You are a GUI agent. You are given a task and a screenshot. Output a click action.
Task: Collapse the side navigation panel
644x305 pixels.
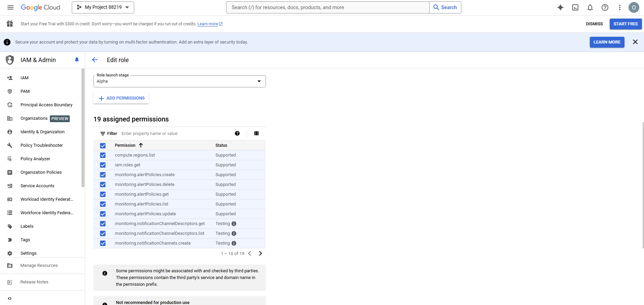point(9,298)
